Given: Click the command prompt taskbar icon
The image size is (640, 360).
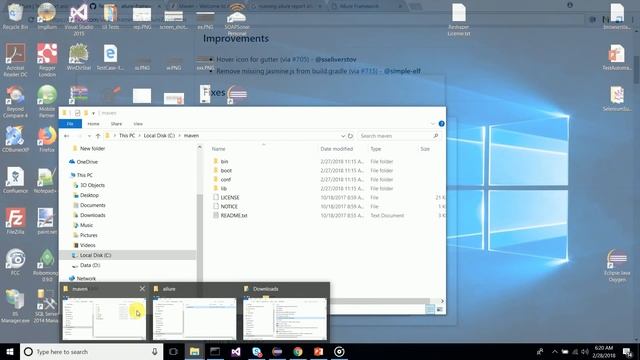Looking at the screenshot, I should (215, 351).
